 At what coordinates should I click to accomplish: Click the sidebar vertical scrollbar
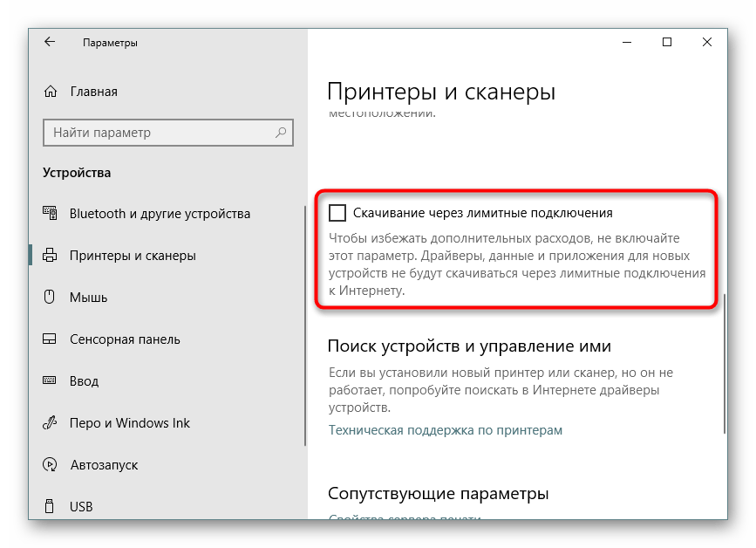click(x=304, y=326)
